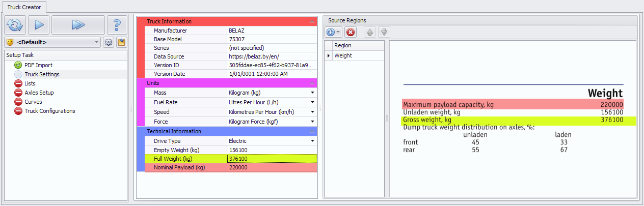Click the refresh arrows button
The image size is (644, 206).
(15, 24)
